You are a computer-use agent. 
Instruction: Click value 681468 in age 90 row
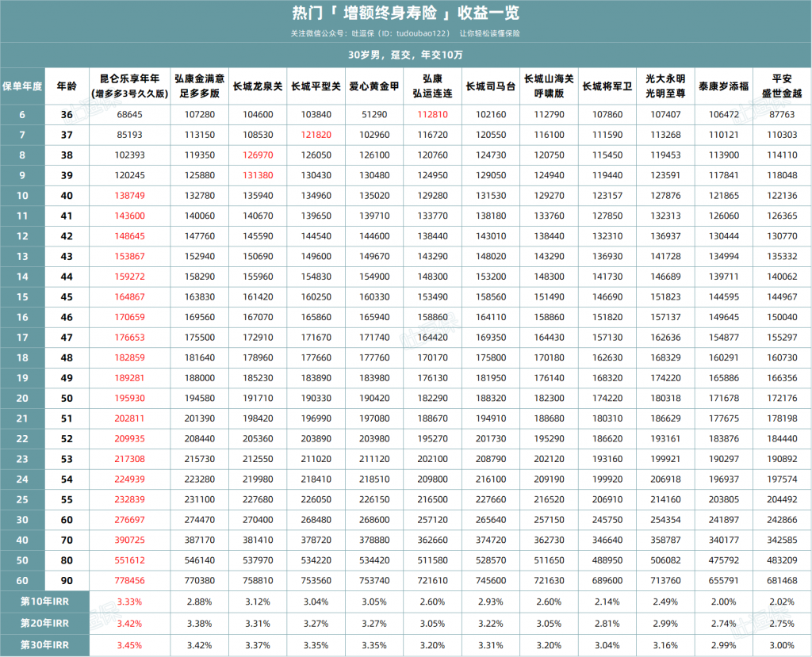point(782,580)
